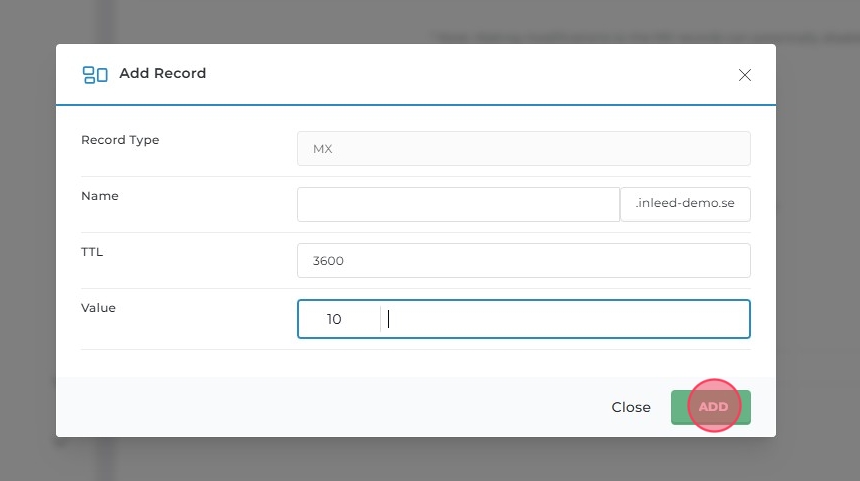Click the Record Type label

(120, 140)
